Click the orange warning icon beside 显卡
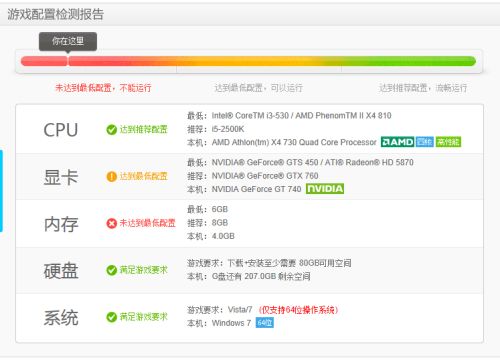The height and width of the screenshot is (362, 500). click(111, 176)
